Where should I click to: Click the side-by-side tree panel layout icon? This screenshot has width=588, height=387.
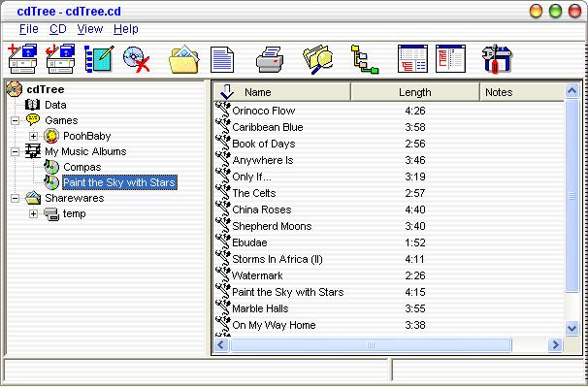click(450, 59)
